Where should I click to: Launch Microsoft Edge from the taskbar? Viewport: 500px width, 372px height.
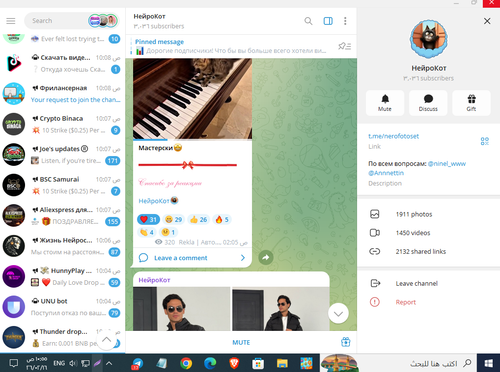click(x=210, y=363)
